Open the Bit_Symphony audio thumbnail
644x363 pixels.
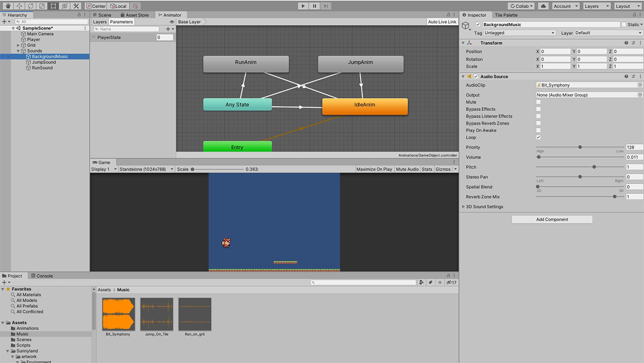pyautogui.click(x=118, y=314)
